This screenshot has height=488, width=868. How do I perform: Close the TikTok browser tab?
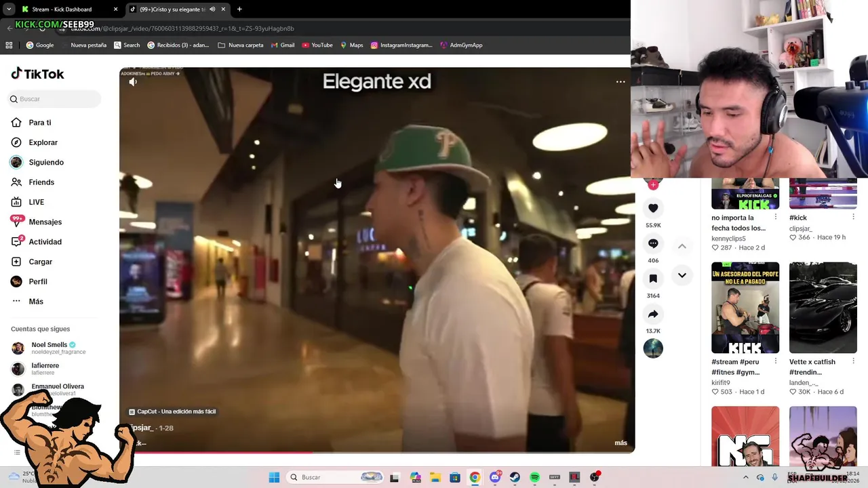click(223, 9)
